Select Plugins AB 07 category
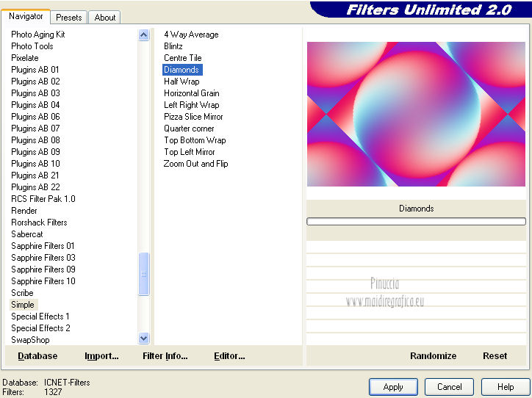The height and width of the screenshot is (398, 532). tap(35, 129)
